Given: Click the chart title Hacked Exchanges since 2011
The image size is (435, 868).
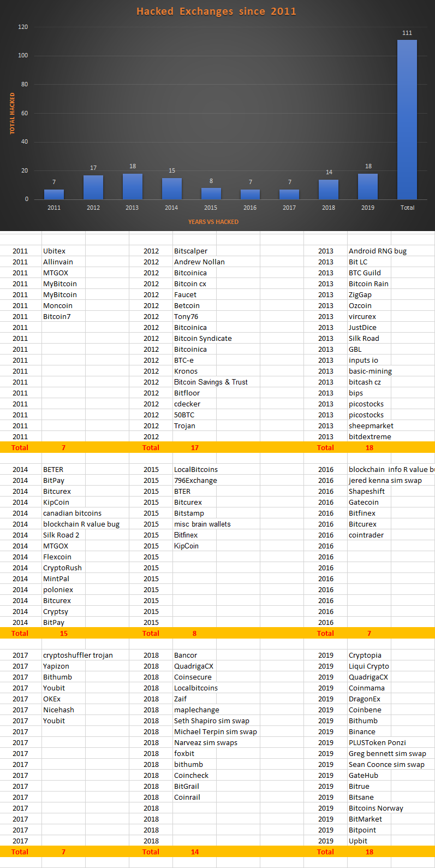Looking at the screenshot, I should 216,11.
